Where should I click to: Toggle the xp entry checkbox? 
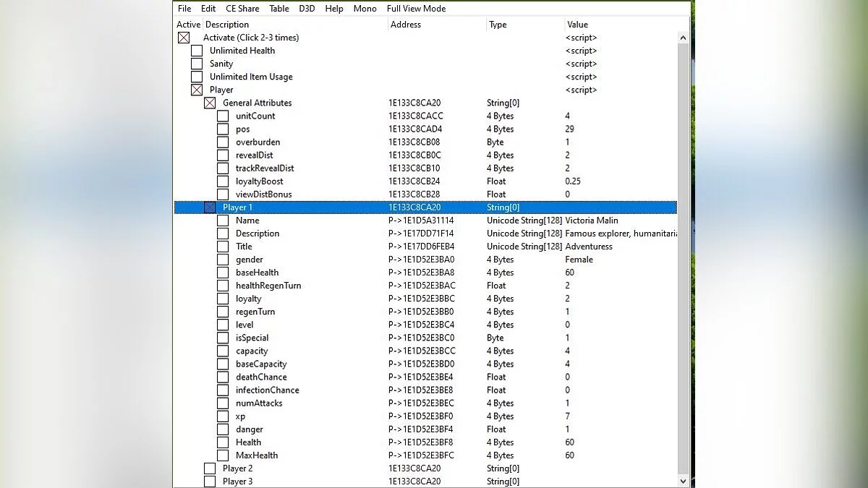click(223, 416)
